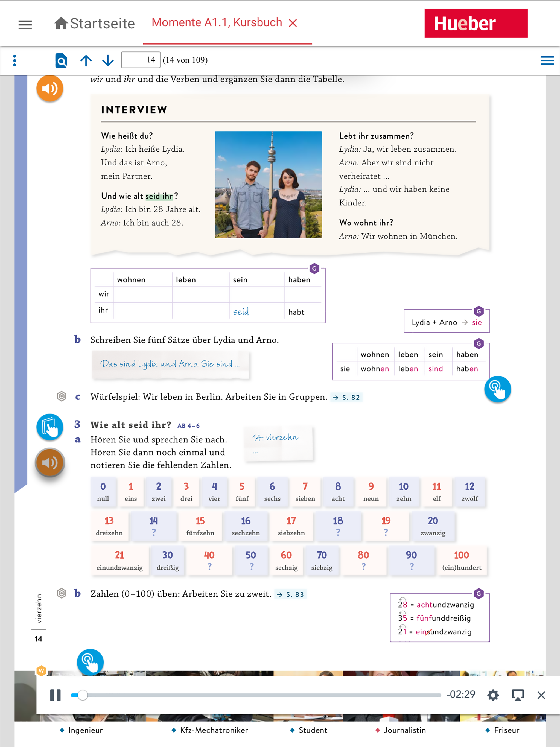Click the 'Student' label
The width and height of the screenshot is (560, 747).
point(313,730)
